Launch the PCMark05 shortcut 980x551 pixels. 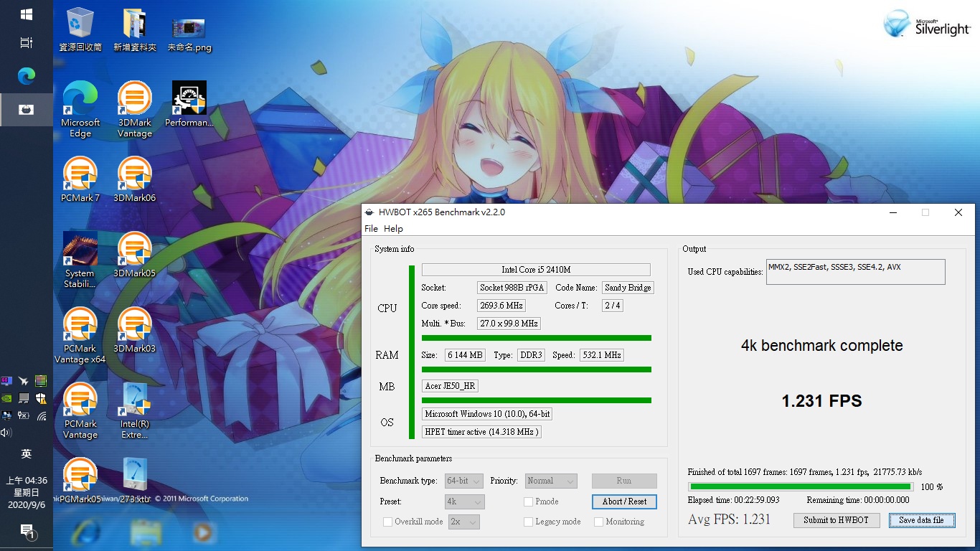point(80,481)
